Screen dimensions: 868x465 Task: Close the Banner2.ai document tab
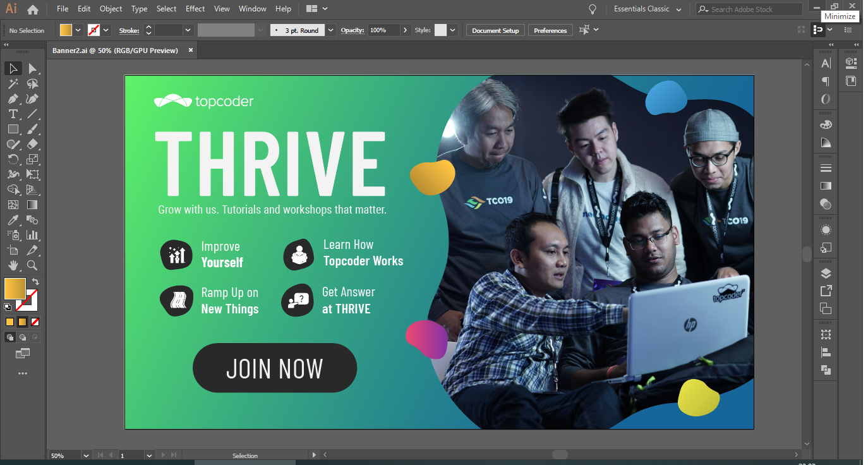191,50
